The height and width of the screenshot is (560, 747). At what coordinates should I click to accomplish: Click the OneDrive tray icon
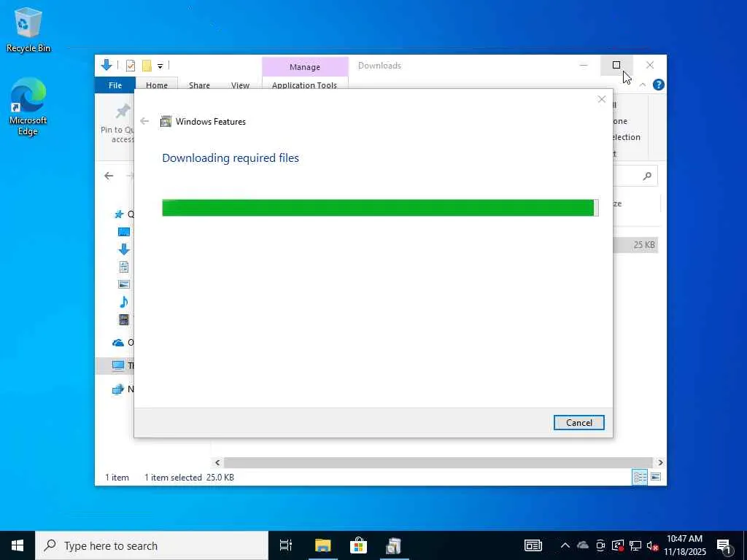pos(583,545)
